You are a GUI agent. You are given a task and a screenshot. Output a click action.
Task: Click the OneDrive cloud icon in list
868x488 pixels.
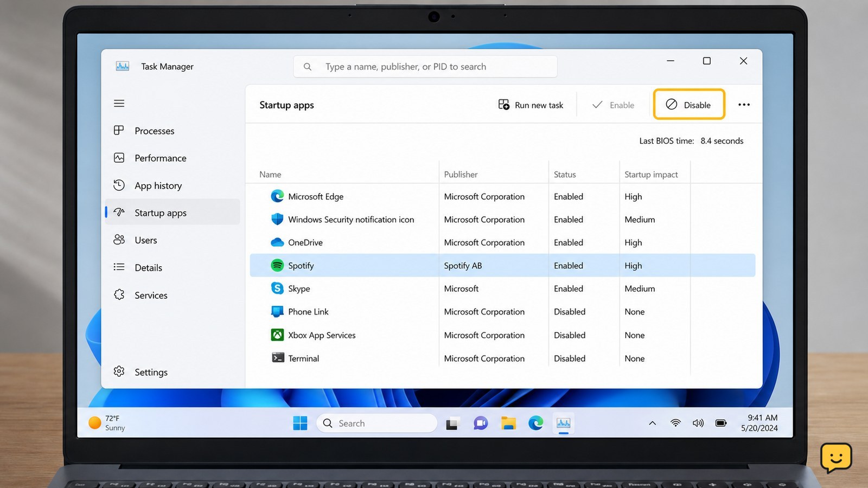pos(277,242)
